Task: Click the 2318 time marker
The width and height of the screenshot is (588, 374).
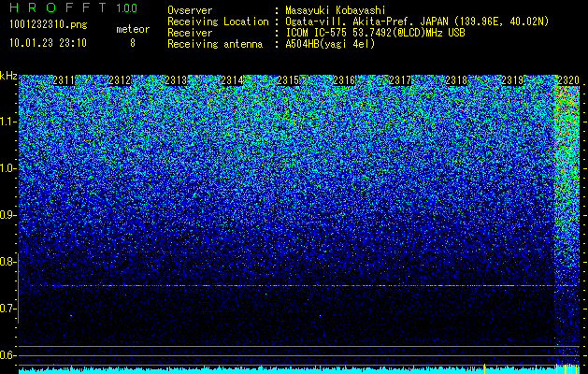Action: pyautogui.click(x=456, y=80)
